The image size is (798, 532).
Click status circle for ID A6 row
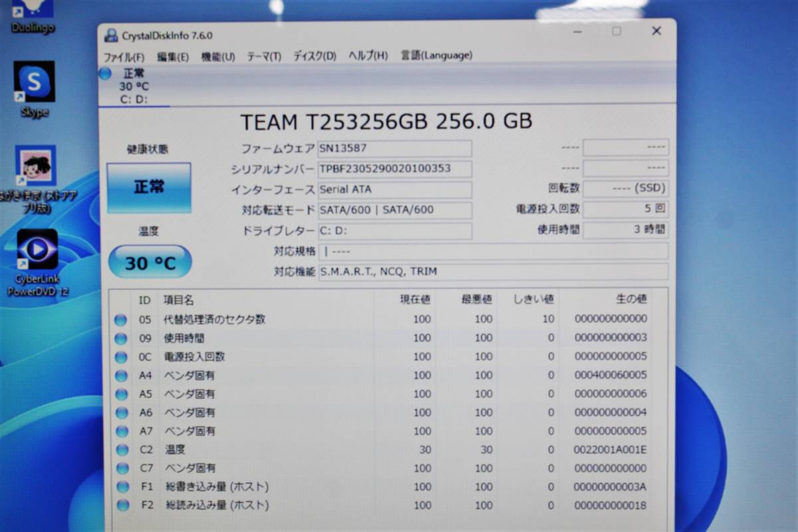[x=120, y=413]
